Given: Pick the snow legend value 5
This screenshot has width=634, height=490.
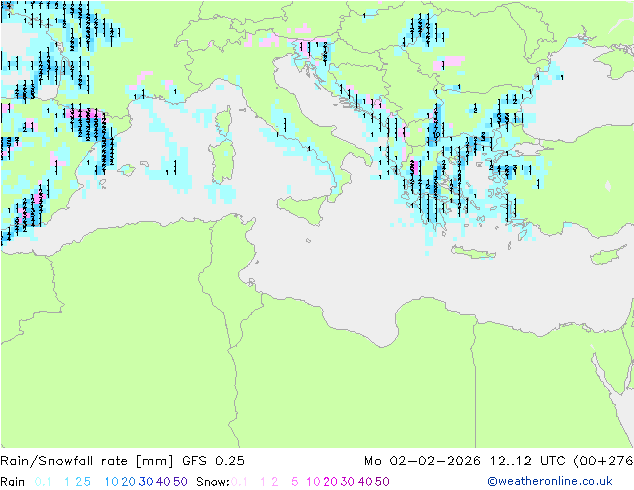Looking at the screenshot, I should (295, 482).
